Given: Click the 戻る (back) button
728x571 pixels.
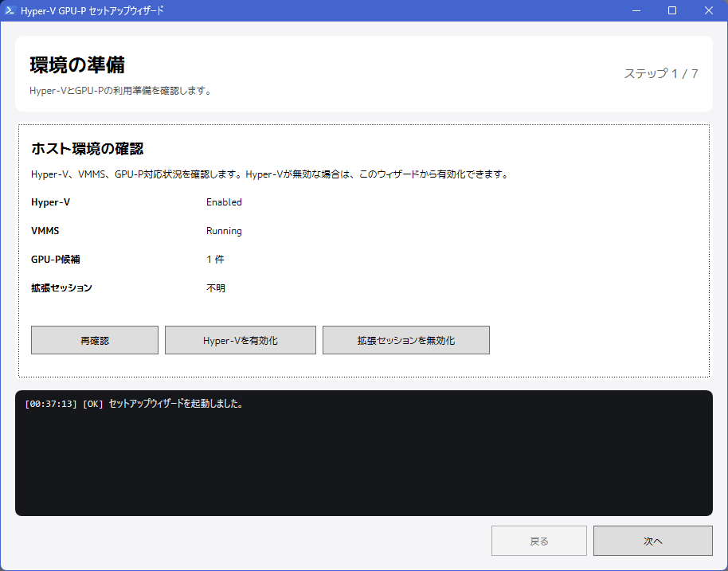Looking at the screenshot, I should pyautogui.click(x=539, y=541).
